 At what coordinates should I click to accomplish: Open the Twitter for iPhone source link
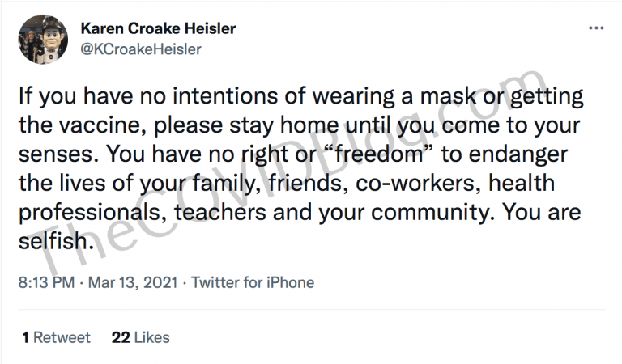tap(253, 283)
